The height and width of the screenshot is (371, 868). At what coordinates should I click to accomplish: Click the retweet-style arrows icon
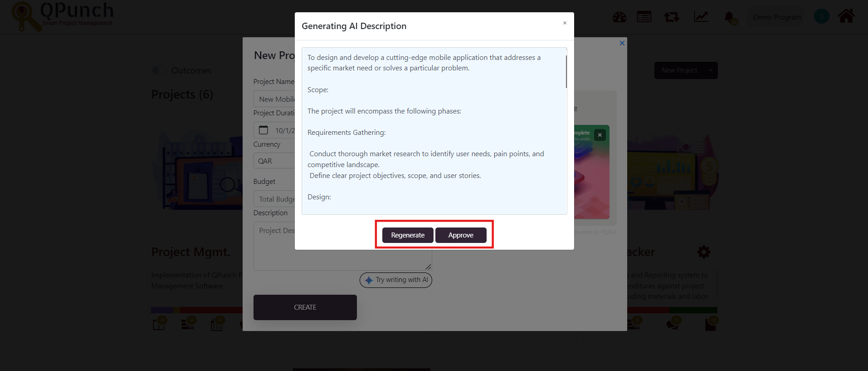coord(672,17)
